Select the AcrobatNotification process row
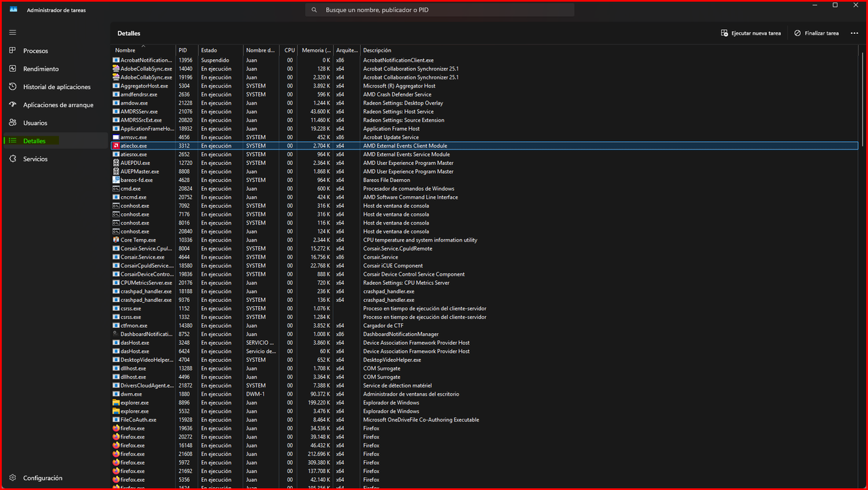868x490 pixels. (x=484, y=60)
